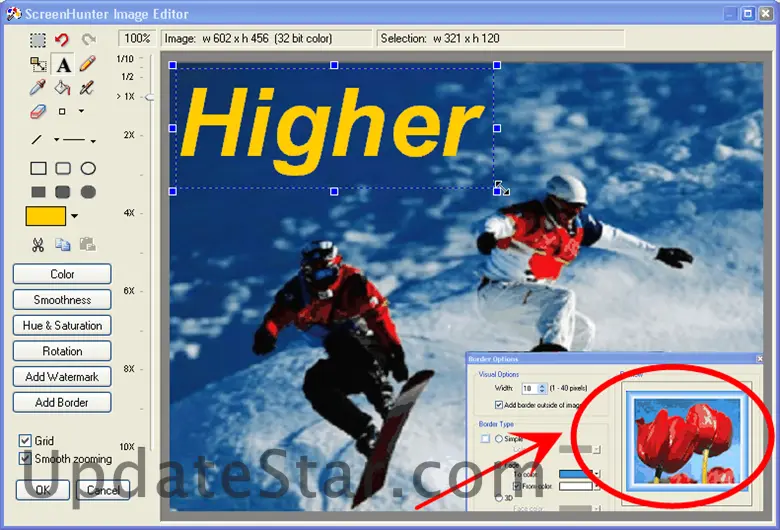Select the 3D border type radio

pos(498,498)
